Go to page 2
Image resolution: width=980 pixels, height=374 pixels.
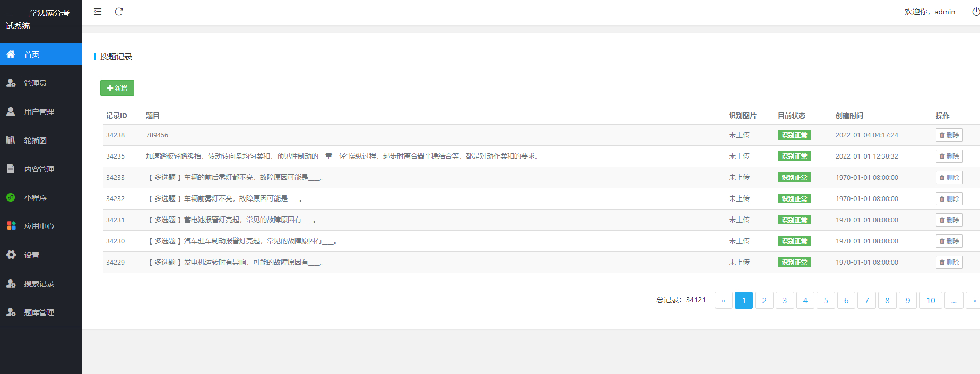coord(764,300)
